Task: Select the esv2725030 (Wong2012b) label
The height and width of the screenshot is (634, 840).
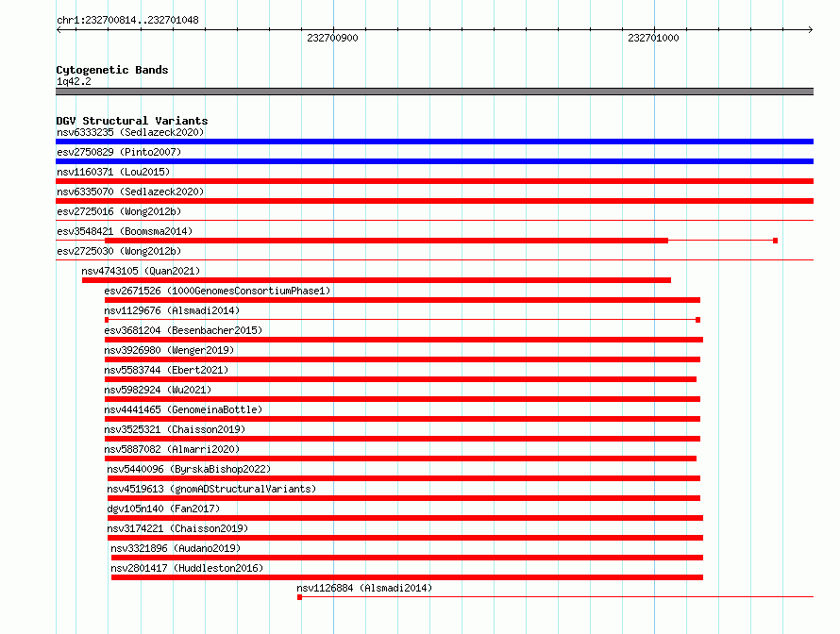Action: tap(119, 251)
